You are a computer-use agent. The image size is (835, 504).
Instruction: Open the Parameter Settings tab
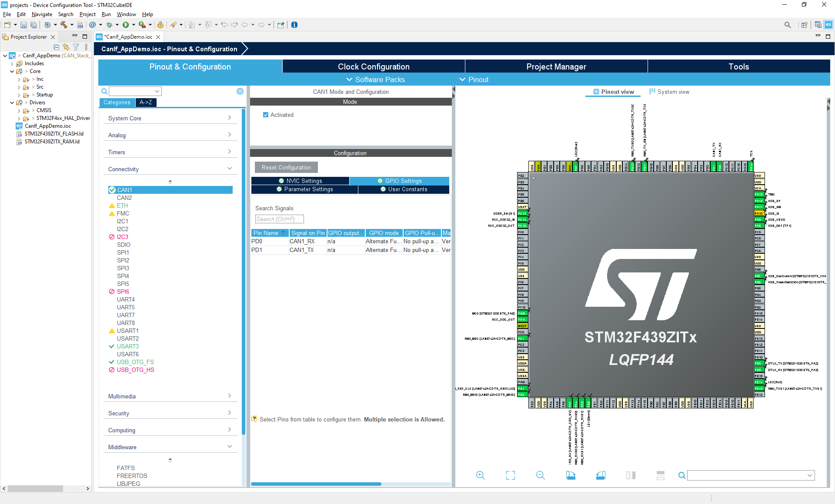point(304,189)
